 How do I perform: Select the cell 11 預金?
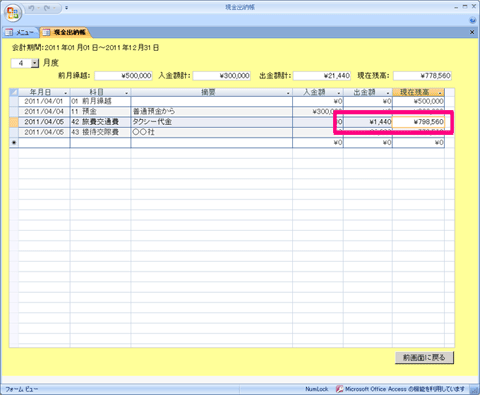coord(100,111)
